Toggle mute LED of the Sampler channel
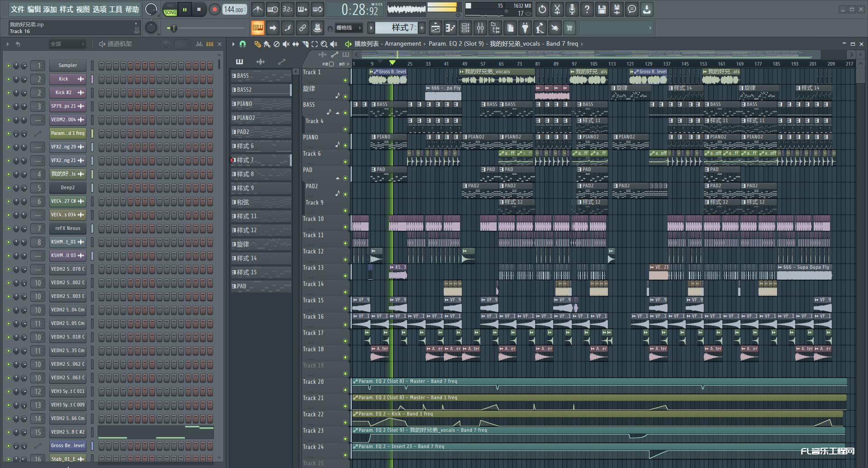This screenshot has width=868, height=468. [8, 66]
